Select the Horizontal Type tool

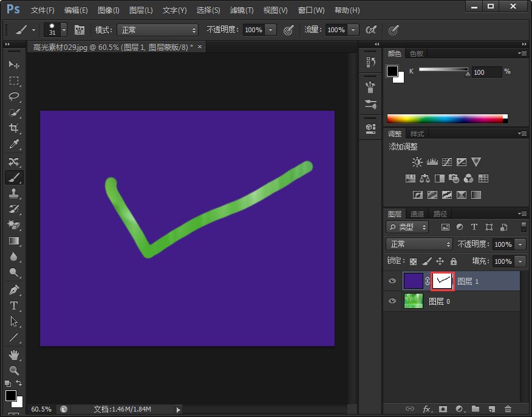tap(14, 305)
